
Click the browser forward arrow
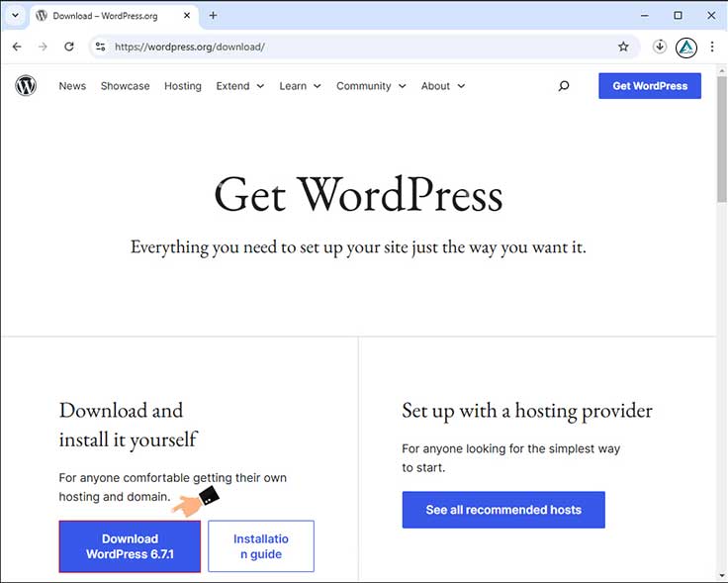(x=43, y=47)
